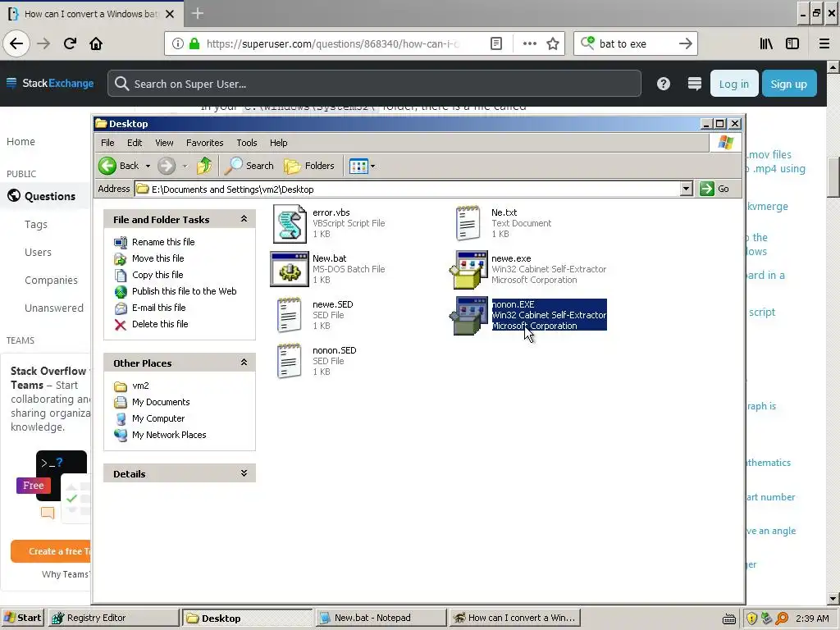Click Rename this file task link
The width and height of the screenshot is (840, 630).
[x=163, y=242]
